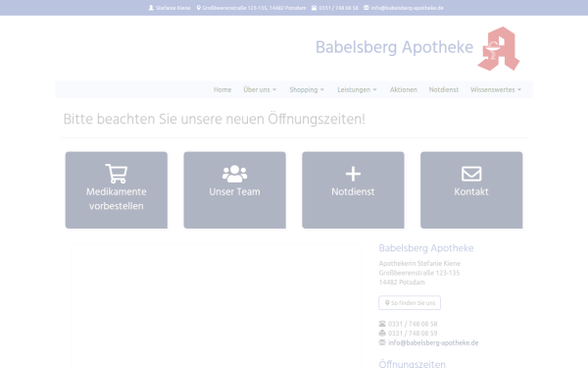This screenshot has height=368, width=588.
Task: Click the shopping cart icon on Medikamente tile
Action: point(117,174)
